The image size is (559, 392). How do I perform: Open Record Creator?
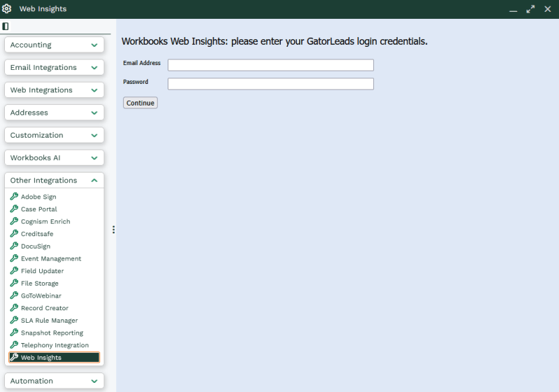(x=45, y=308)
